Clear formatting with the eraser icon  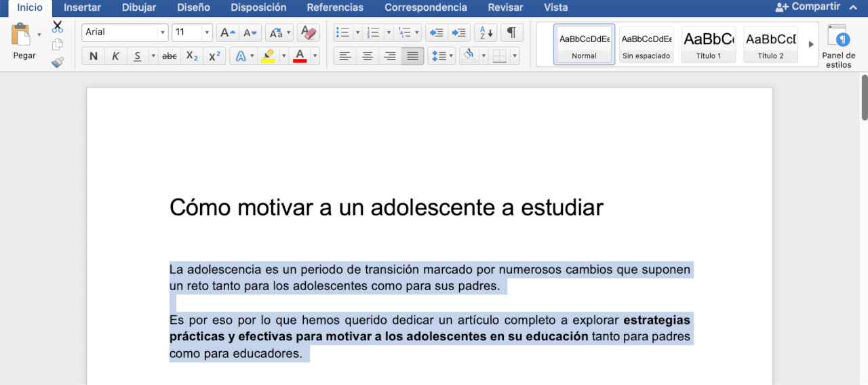coord(308,33)
